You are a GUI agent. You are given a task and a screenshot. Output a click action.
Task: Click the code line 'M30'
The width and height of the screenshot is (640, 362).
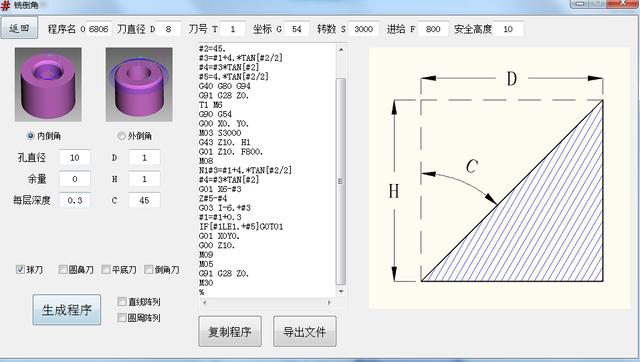[x=206, y=283]
